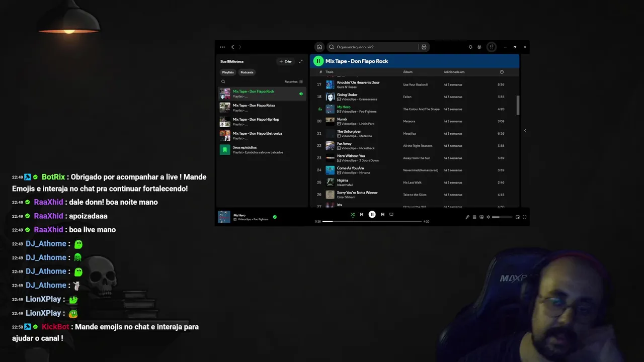Pause playback in the player bar
644x362 pixels.
click(372, 215)
